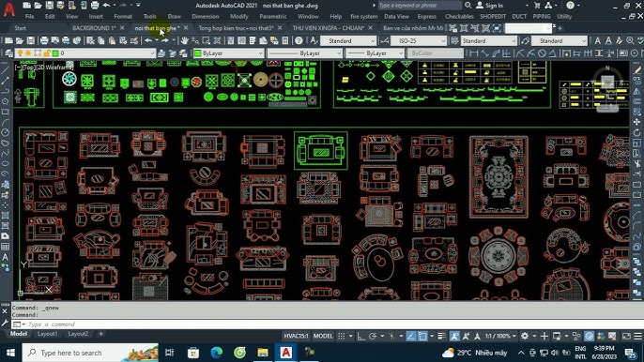Open the workspace switching gear icon

(525, 336)
